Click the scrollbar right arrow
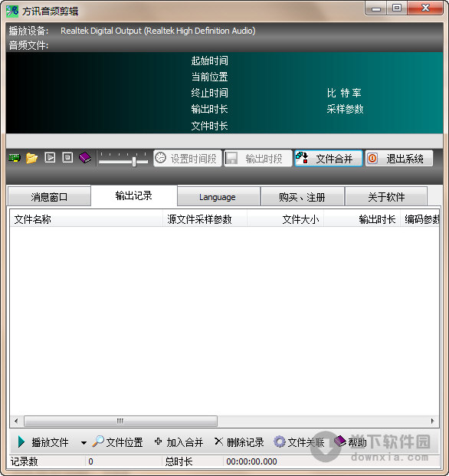Image resolution: width=449 pixels, height=476 pixels. pos(432,421)
